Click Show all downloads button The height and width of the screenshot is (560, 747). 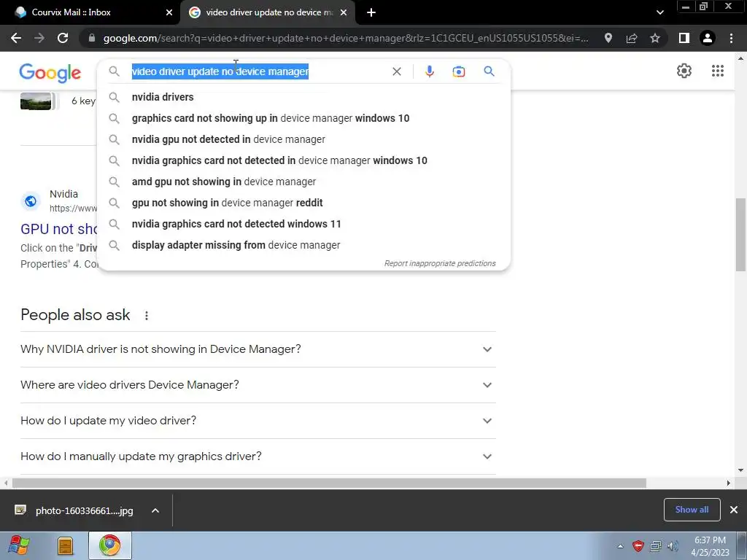[692, 510]
